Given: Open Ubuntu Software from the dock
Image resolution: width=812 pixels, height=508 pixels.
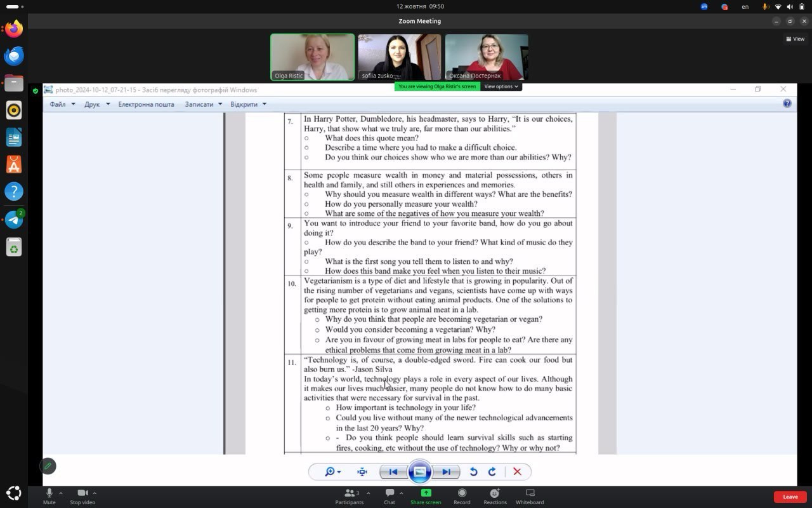Looking at the screenshot, I should pyautogui.click(x=14, y=164).
